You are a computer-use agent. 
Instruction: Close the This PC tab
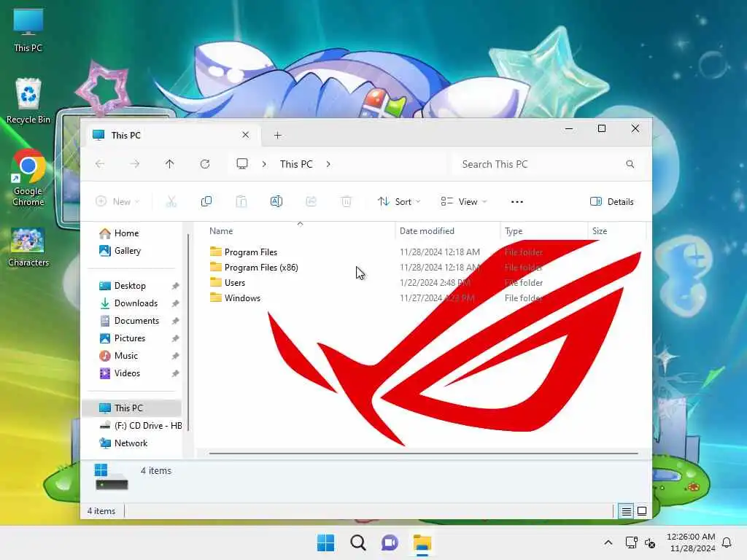pos(245,135)
